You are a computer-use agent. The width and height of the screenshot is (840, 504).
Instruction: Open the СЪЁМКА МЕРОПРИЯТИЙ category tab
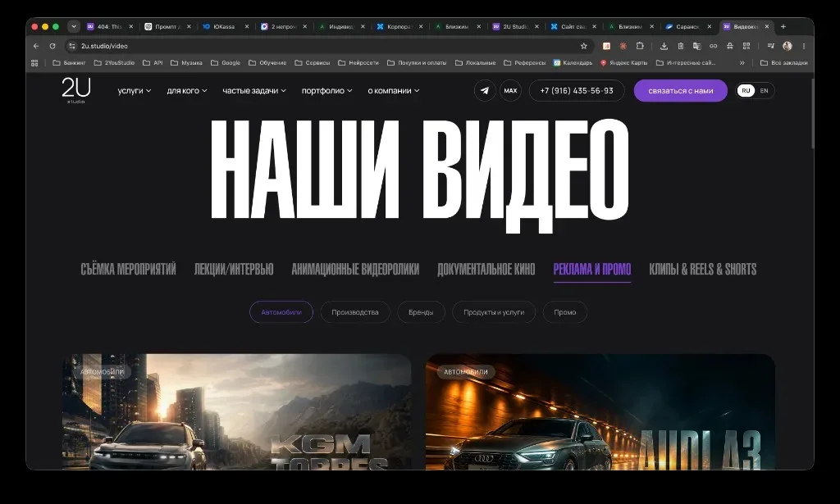tap(128, 269)
